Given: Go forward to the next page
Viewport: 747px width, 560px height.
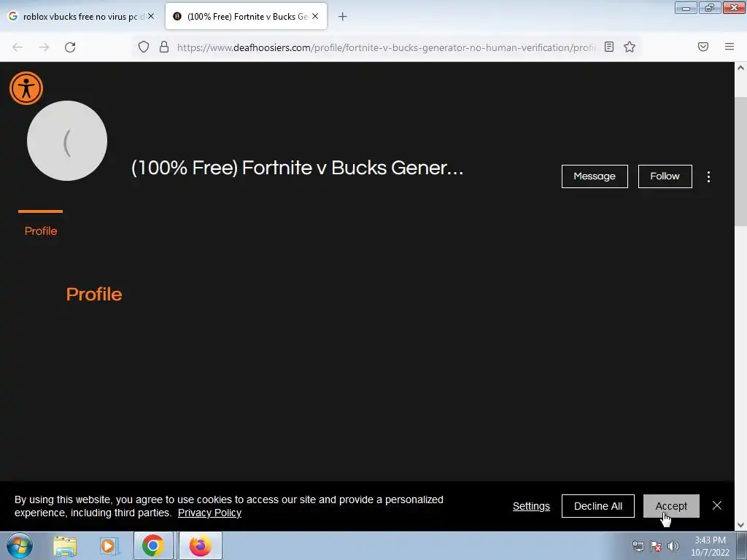Looking at the screenshot, I should click(x=44, y=47).
